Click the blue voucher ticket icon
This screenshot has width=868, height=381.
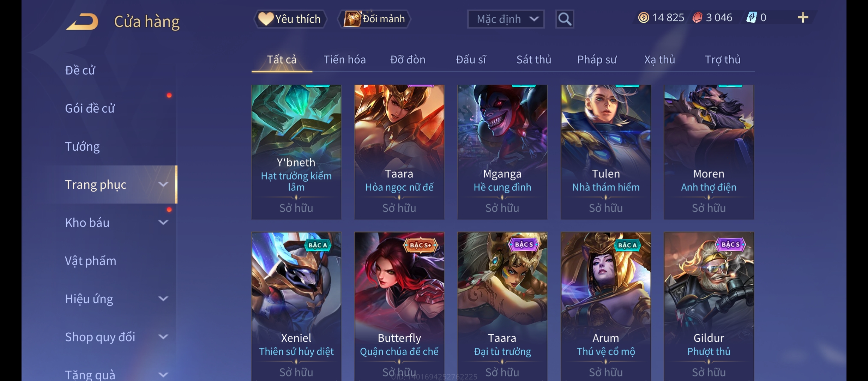751,18
